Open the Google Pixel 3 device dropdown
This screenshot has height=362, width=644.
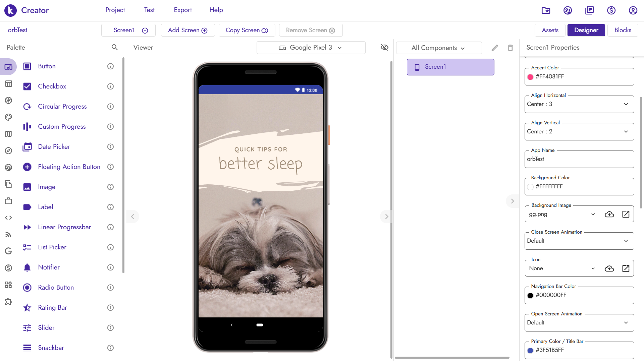click(311, 48)
